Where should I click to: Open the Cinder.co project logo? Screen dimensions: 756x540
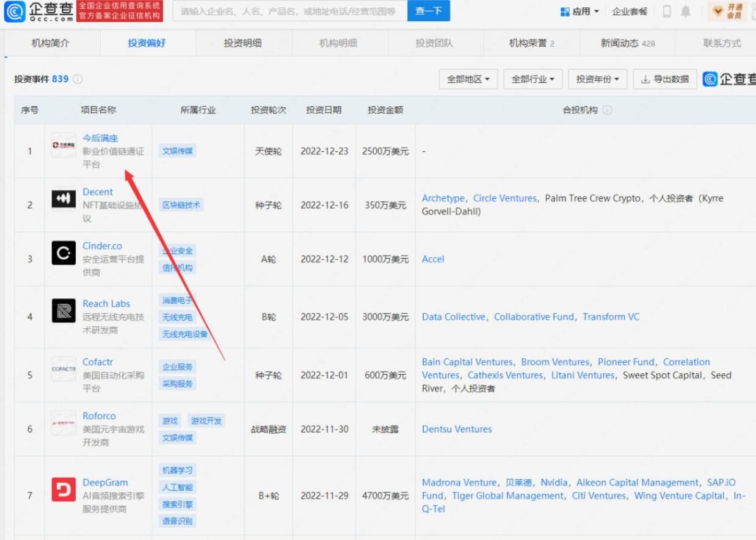point(64,253)
